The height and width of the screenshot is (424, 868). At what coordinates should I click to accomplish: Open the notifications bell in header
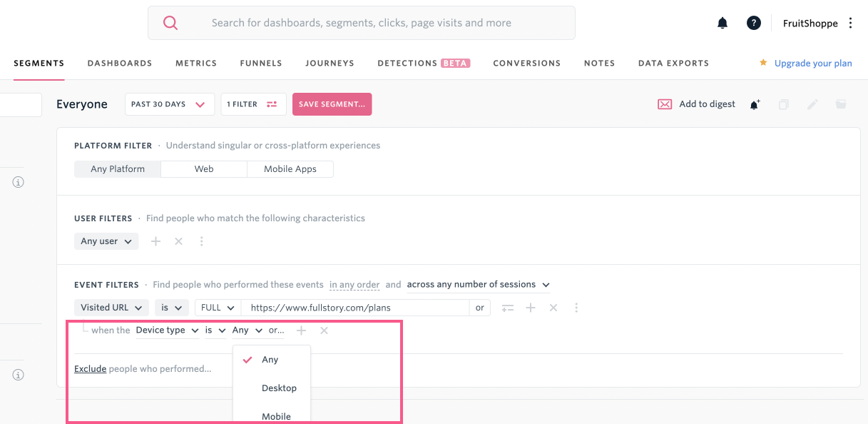point(723,23)
